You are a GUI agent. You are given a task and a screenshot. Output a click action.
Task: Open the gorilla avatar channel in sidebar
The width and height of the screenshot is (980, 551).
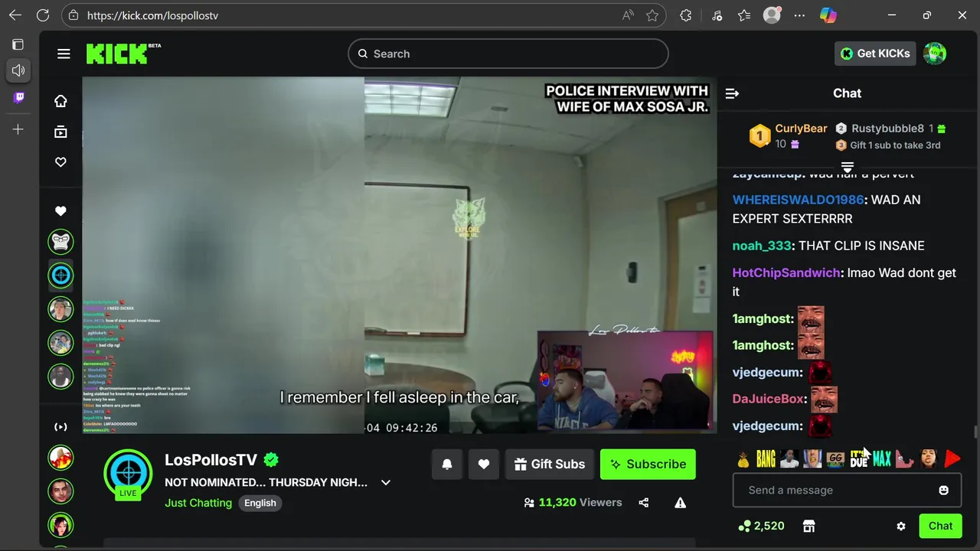[60, 242]
